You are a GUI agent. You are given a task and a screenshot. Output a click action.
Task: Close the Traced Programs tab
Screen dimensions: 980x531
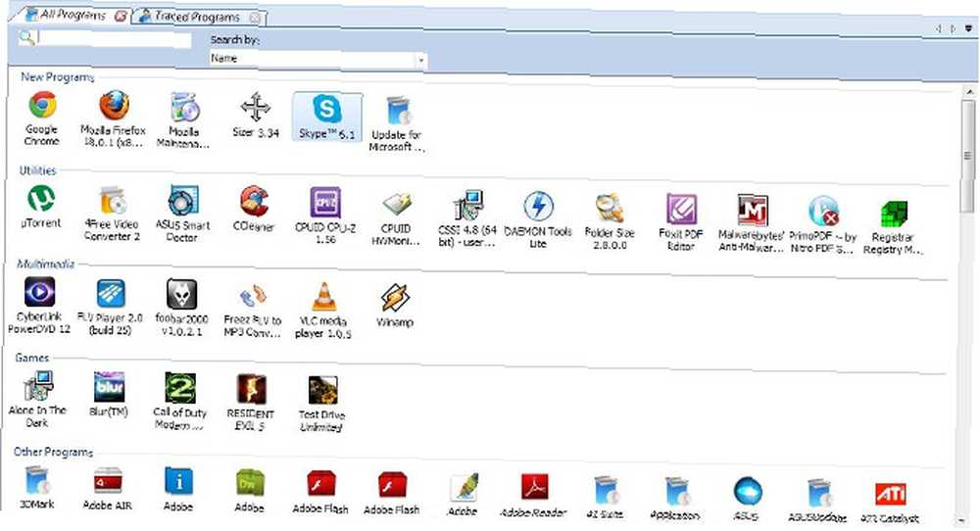tap(255, 18)
